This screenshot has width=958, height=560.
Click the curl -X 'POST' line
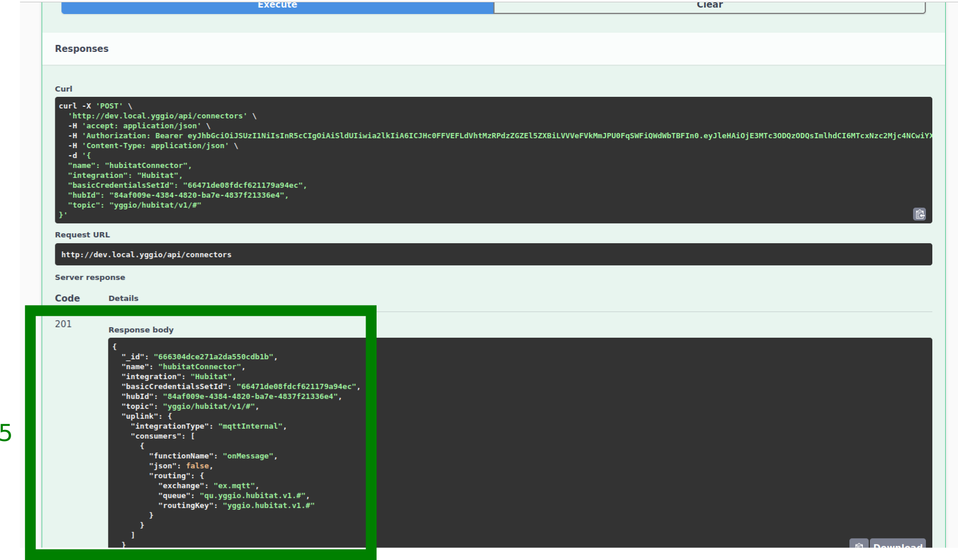[95, 106]
